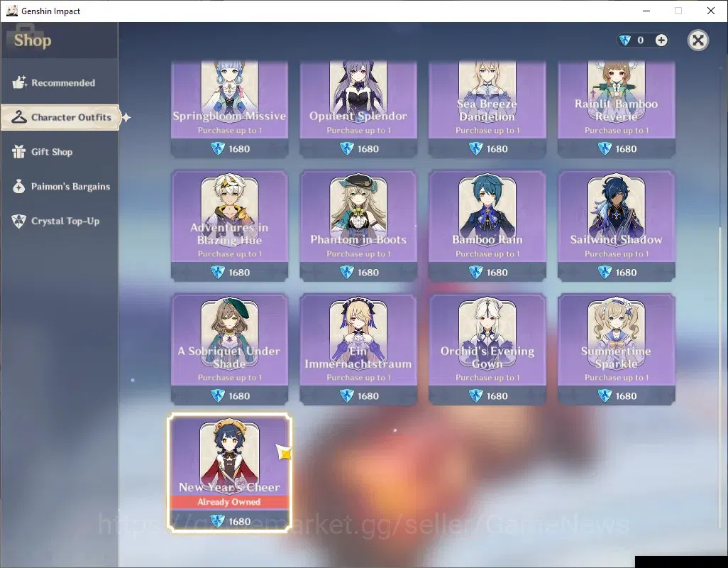Viewport: 728px width, 568px height.
Task: Close the shop with the X button
Action: 697,40
